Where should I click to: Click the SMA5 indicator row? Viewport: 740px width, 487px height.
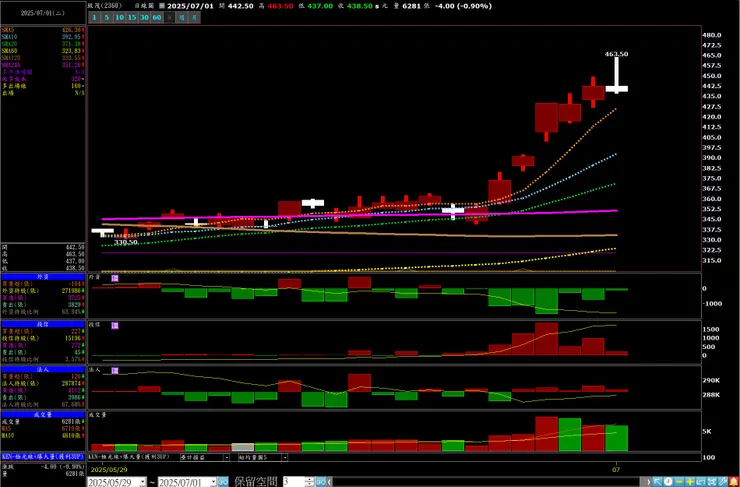pos(43,30)
